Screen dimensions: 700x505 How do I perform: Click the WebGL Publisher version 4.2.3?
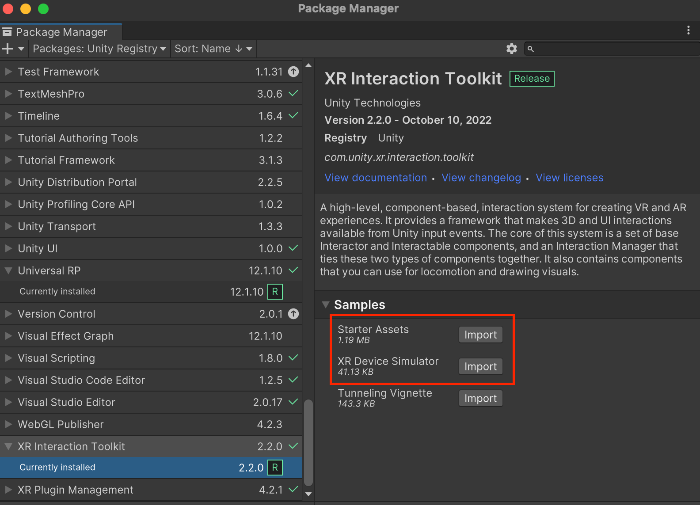click(x=269, y=424)
